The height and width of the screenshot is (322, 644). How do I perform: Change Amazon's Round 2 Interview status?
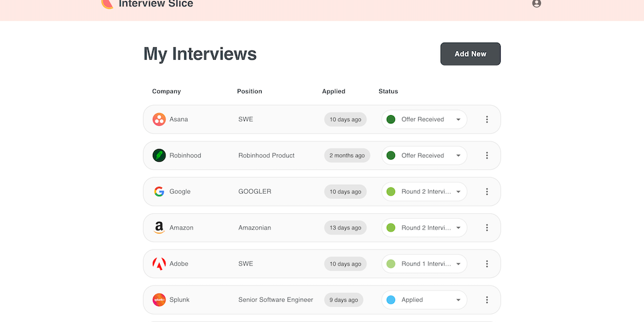coord(458,228)
